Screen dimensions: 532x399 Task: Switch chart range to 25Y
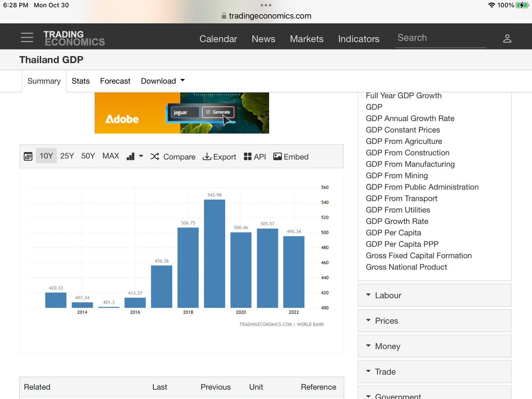click(67, 156)
